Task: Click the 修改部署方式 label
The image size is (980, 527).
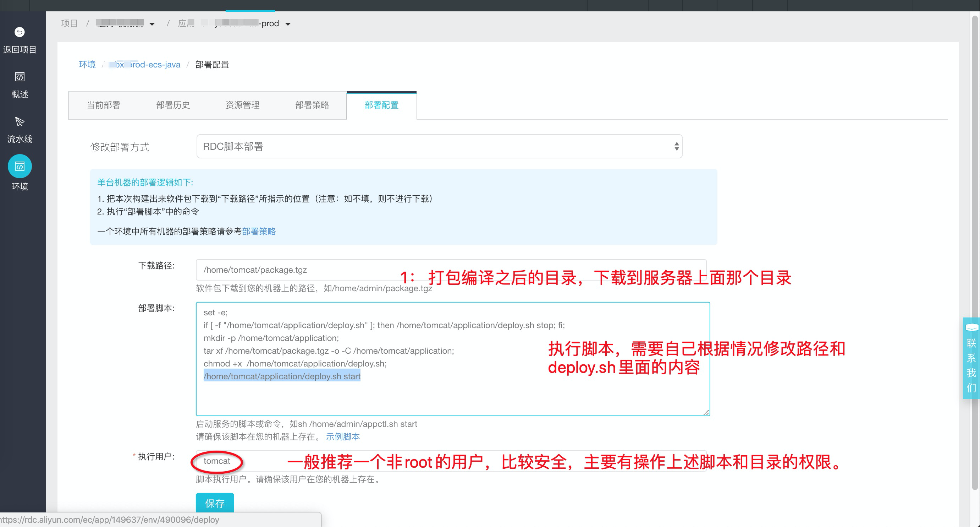Action: tap(120, 147)
